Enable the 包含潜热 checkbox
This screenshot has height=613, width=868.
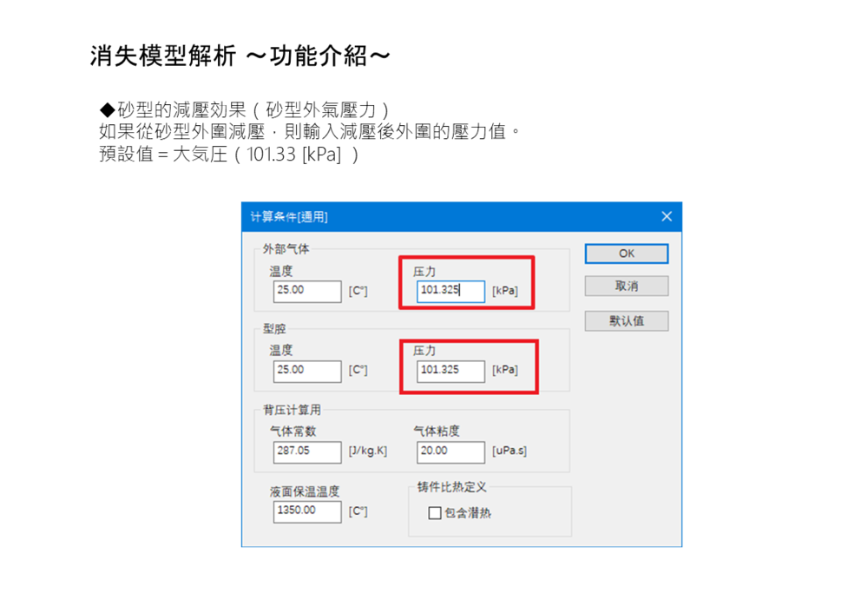point(435,513)
